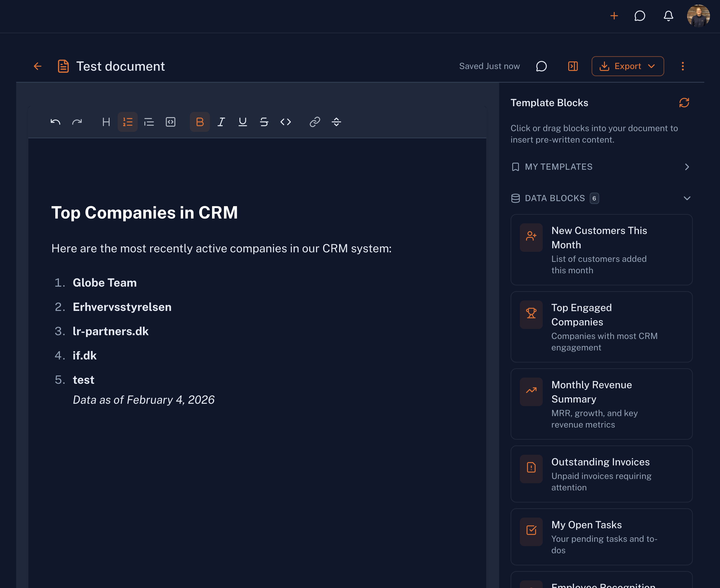The image size is (720, 588).
Task: Insert a hyperlink using the link icon
Action: [315, 122]
